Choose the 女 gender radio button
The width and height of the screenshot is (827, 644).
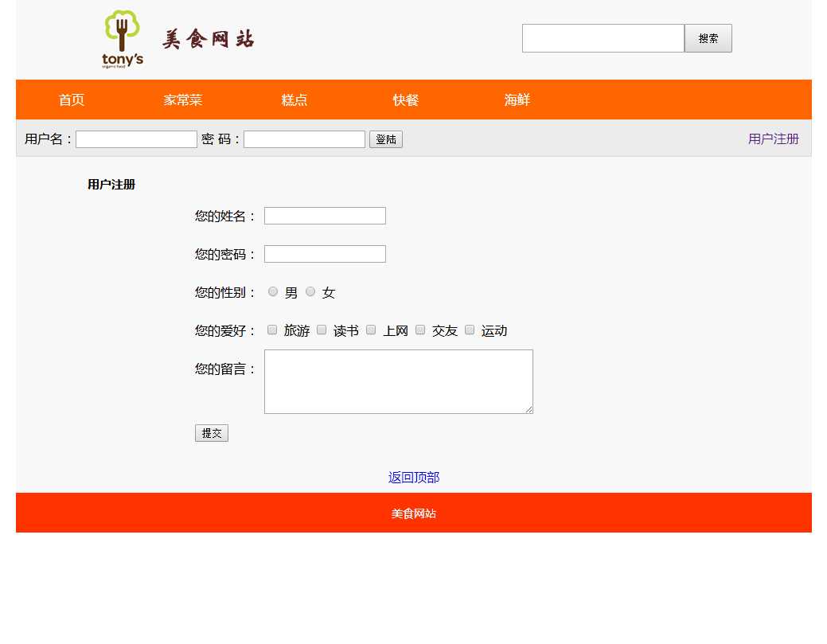tap(310, 292)
